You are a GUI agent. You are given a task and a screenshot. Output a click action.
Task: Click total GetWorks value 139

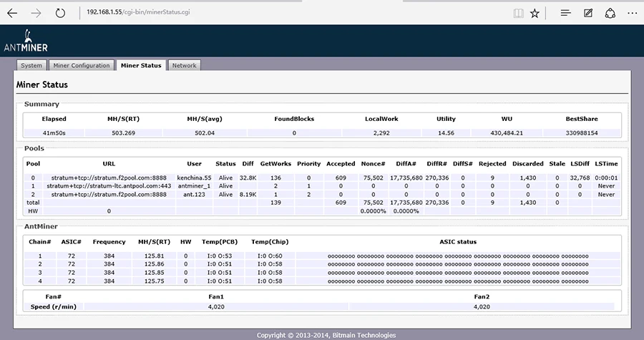[275, 203]
